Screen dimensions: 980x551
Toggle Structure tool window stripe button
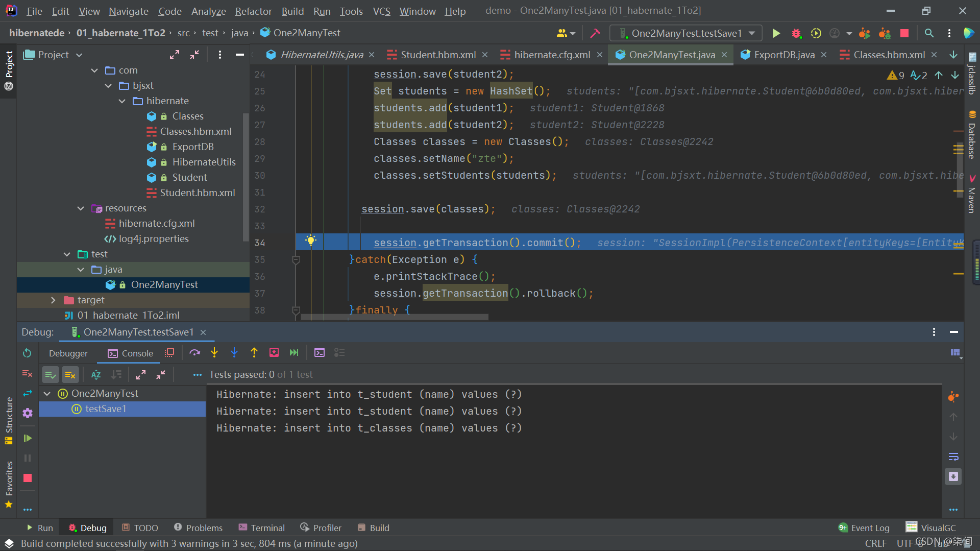(x=9, y=420)
